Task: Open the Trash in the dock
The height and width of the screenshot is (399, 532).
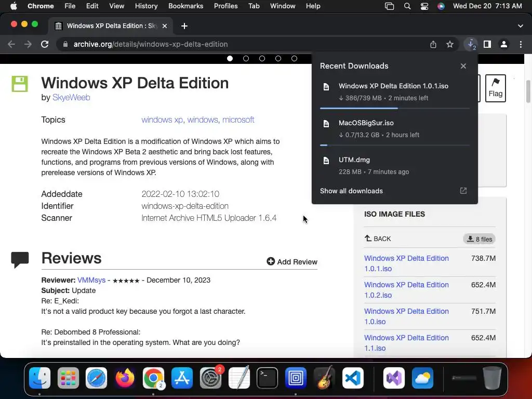Action: pyautogui.click(x=493, y=378)
